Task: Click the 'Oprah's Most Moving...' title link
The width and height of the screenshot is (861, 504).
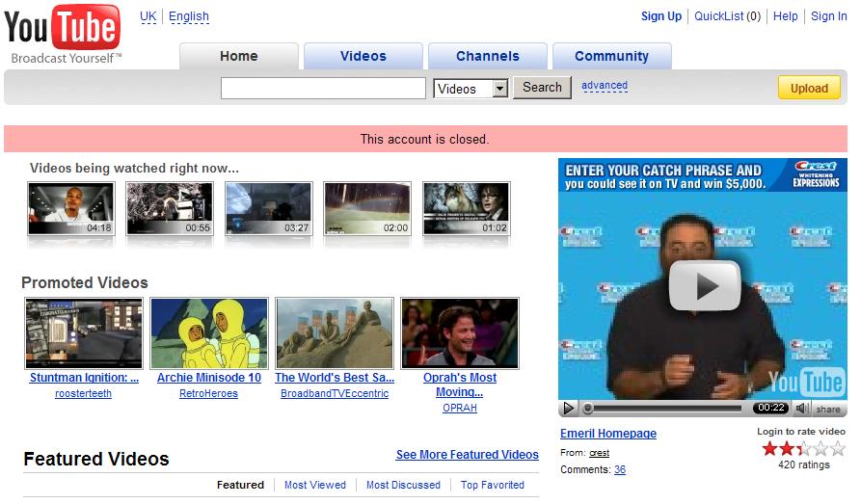Action: pos(460,385)
